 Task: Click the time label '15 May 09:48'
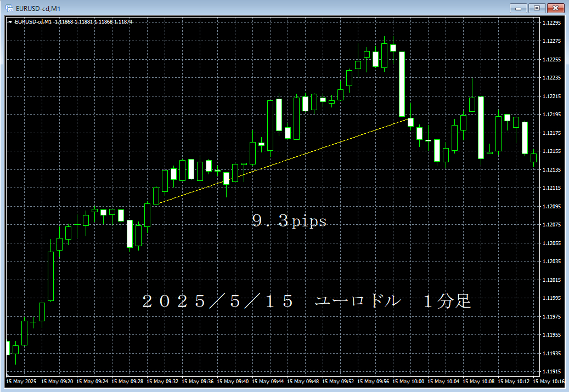303,382
